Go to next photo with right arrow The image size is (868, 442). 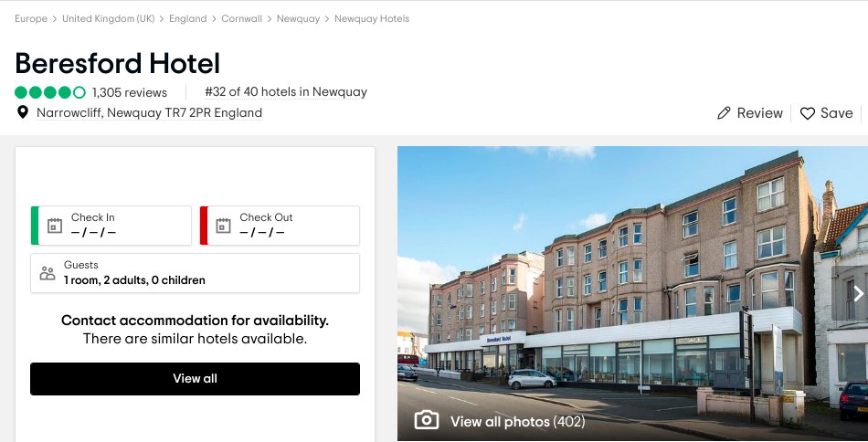(858, 293)
